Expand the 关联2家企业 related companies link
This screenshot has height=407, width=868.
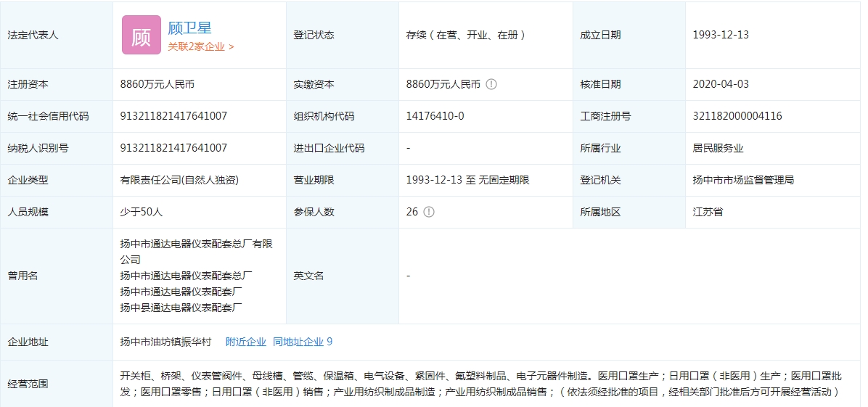[x=201, y=46]
